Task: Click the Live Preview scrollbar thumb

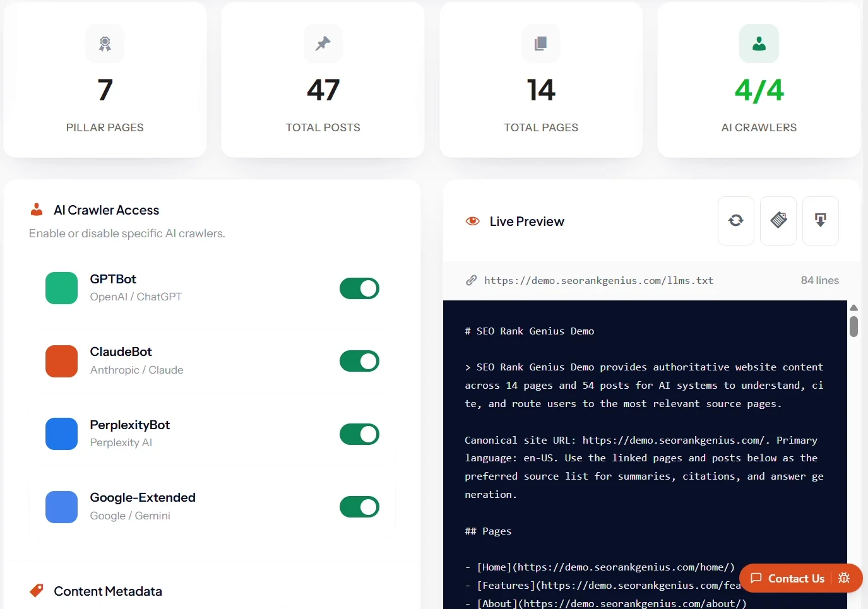Action: (853, 326)
